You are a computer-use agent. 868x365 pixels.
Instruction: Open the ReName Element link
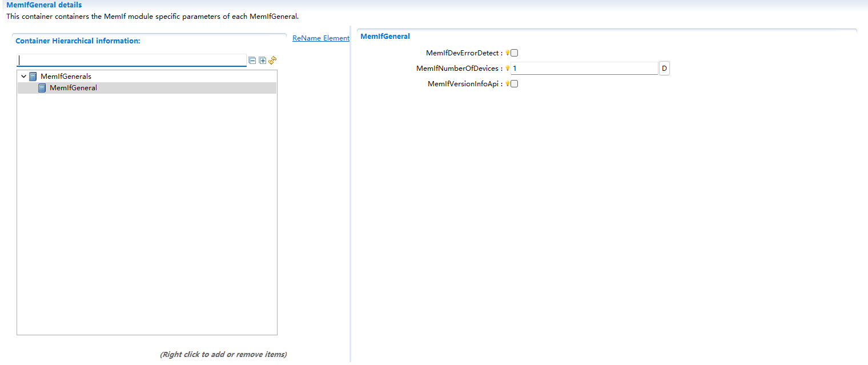(320, 38)
